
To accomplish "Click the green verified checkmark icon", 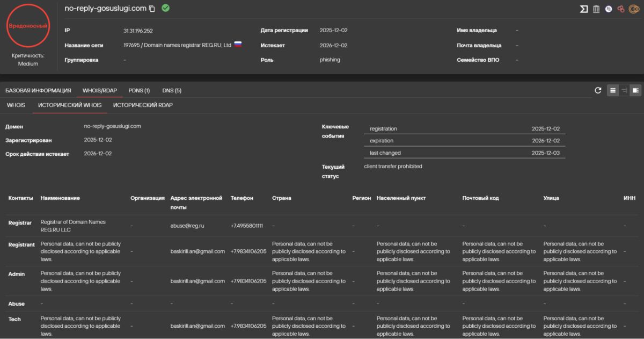I will [x=165, y=8].
